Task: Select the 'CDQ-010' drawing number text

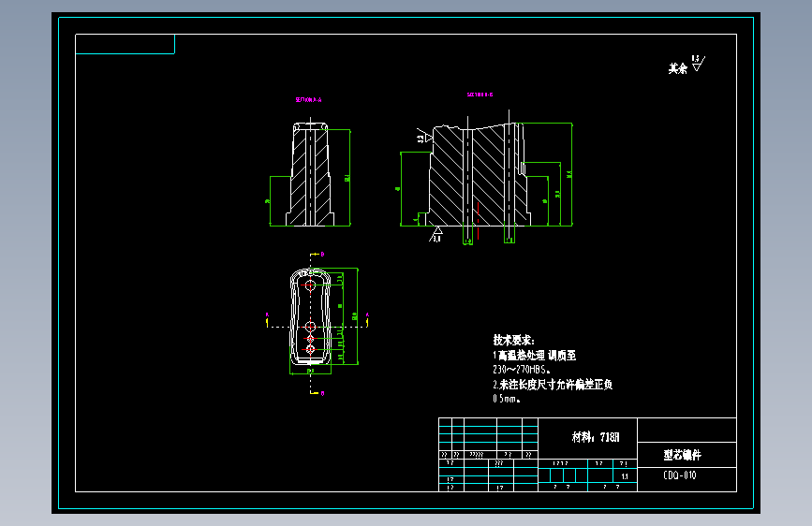Action: 679,475
